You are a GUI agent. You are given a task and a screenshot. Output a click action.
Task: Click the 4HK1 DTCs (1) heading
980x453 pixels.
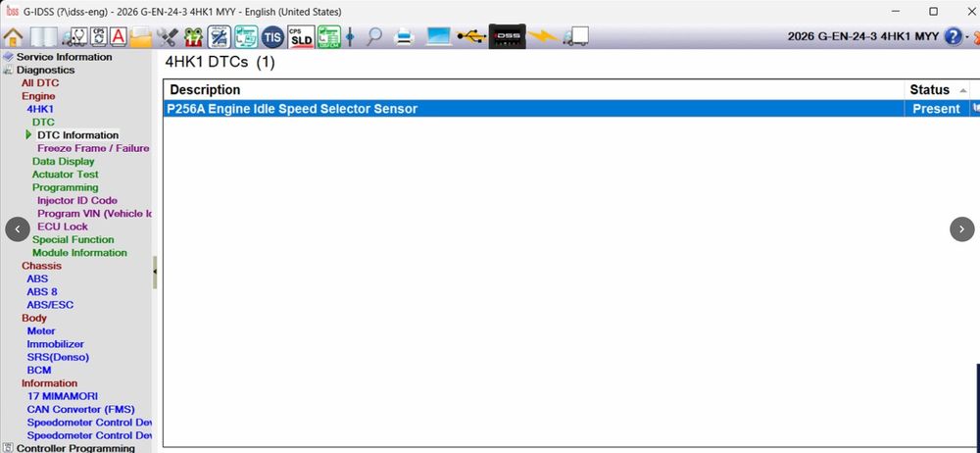220,62
